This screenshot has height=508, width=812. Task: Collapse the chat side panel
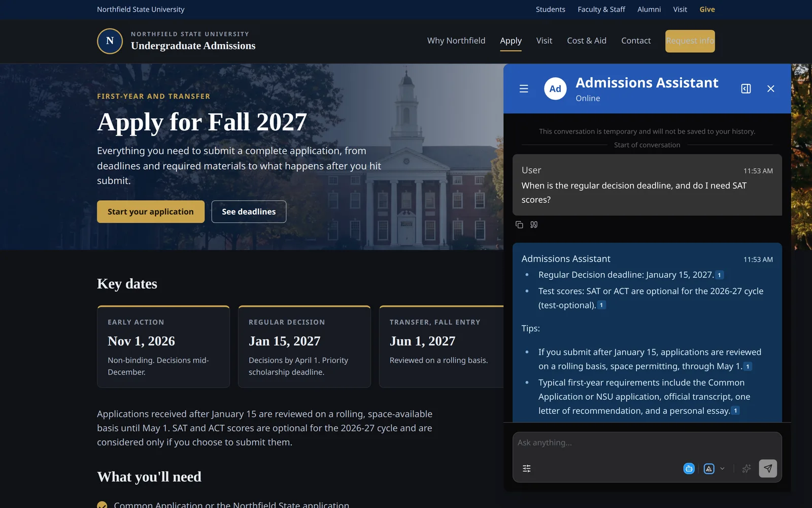pos(746,89)
